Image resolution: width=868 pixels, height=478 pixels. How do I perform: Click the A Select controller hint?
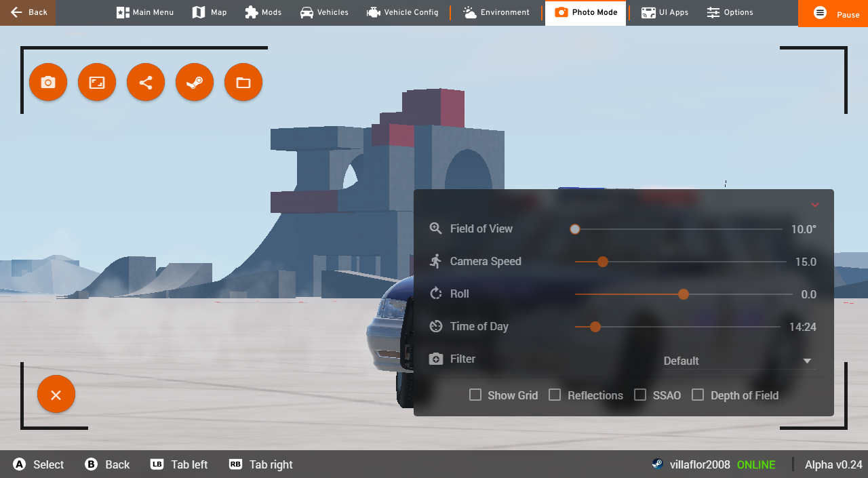click(39, 464)
